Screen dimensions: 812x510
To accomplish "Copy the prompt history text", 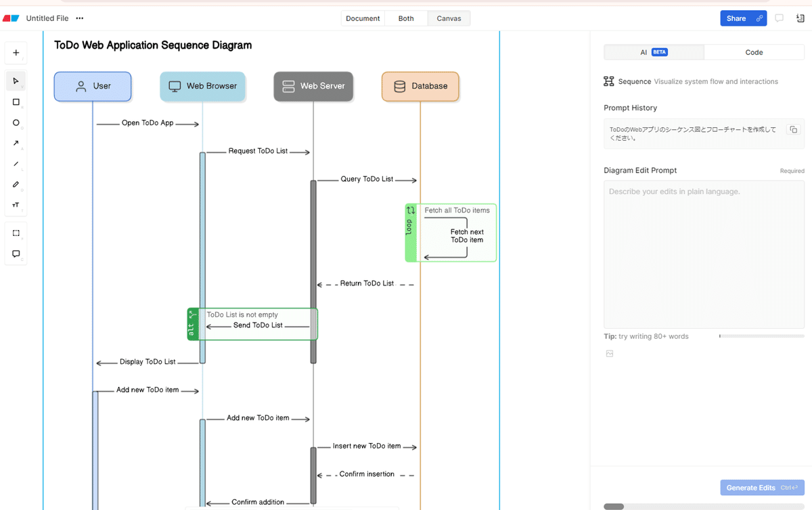I will point(794,129).
